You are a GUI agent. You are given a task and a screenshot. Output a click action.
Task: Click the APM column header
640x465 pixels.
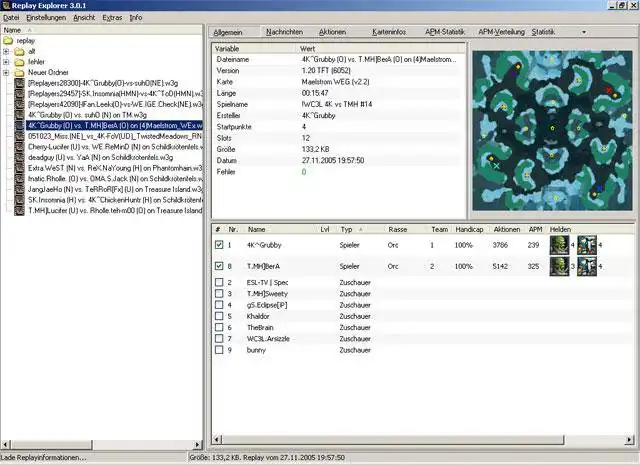[535, 229]
